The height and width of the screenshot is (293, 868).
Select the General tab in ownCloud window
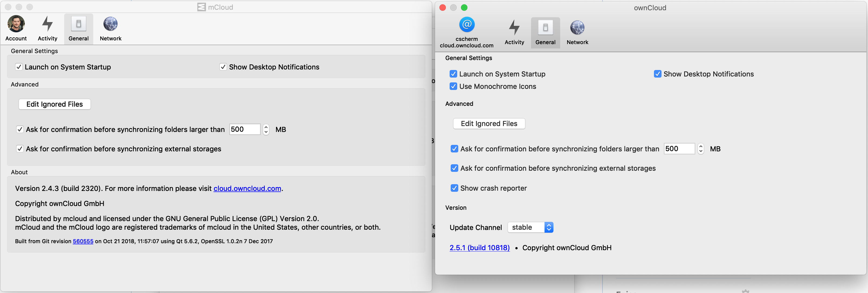[545, 33]
